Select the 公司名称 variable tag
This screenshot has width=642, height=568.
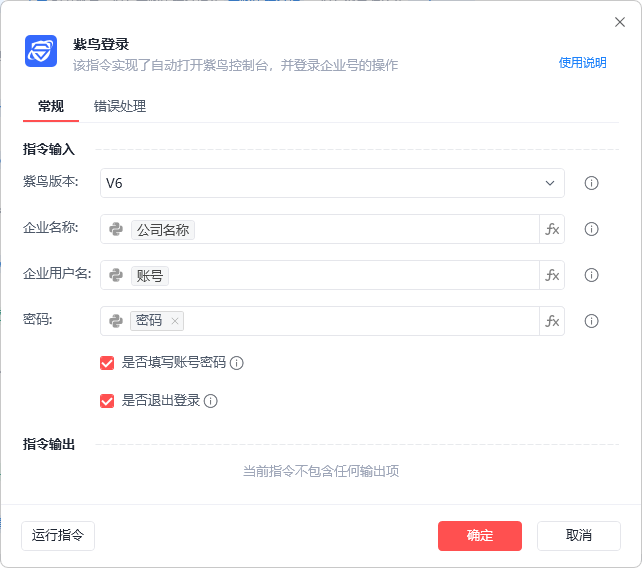(163, 230)
